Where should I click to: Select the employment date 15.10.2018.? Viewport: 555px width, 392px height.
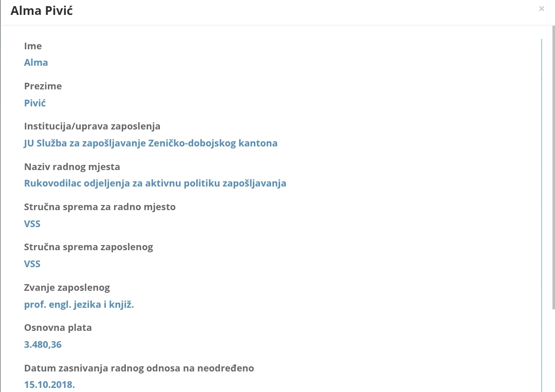click(x=49, y=384)
